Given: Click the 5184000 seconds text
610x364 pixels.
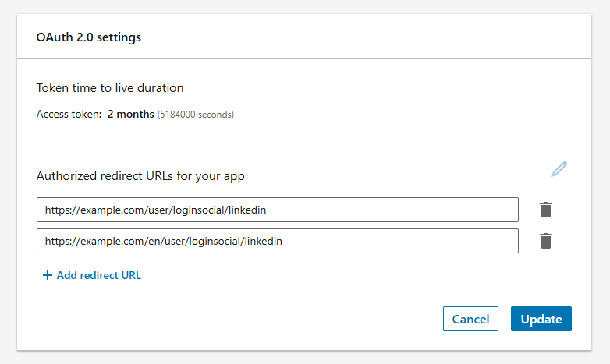Looking at the screenshot, I should (x=196, y=115).
